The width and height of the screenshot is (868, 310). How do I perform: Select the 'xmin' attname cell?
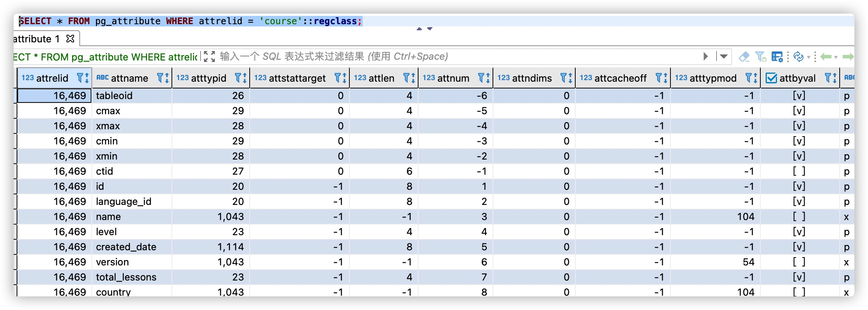coord(132,156)
